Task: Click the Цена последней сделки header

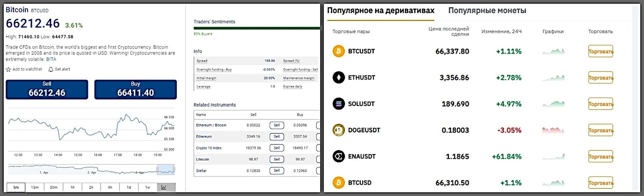Action: (449, 31)
